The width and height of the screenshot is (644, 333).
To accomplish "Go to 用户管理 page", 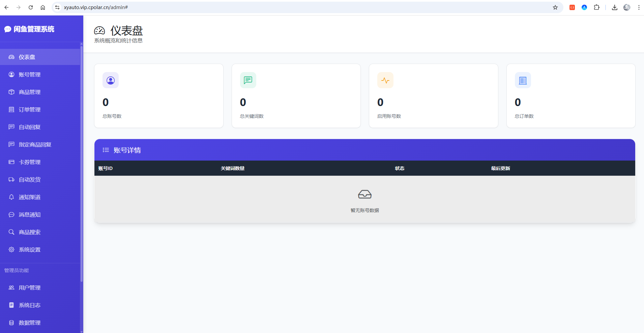I will click(40, 288).
